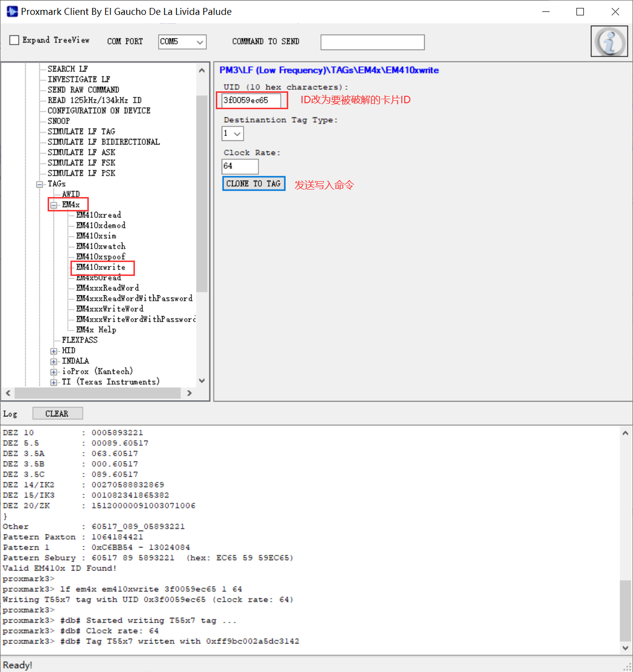
Task: Select EM4xxxWriteWord tree item
Action: 110,309
